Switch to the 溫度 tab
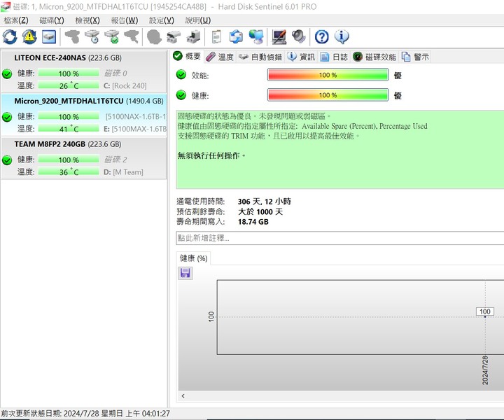Image resolution: width=504 pixels, height=420 pixels. pyautogui.click(x=220, y=57)
